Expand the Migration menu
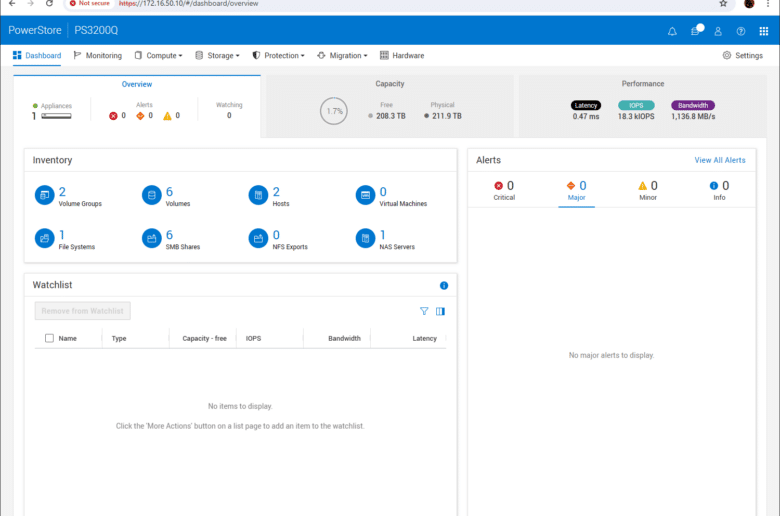Viewport: 780px width, 516px height. coord(342,55)
